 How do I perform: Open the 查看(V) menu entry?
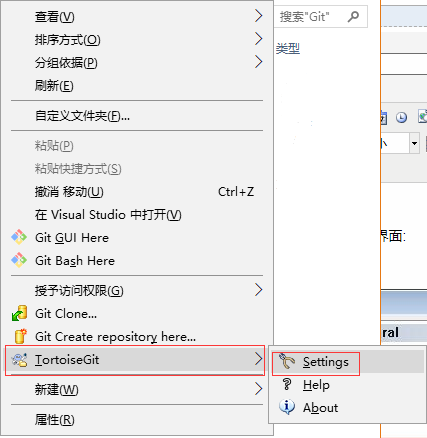point(137,16)
